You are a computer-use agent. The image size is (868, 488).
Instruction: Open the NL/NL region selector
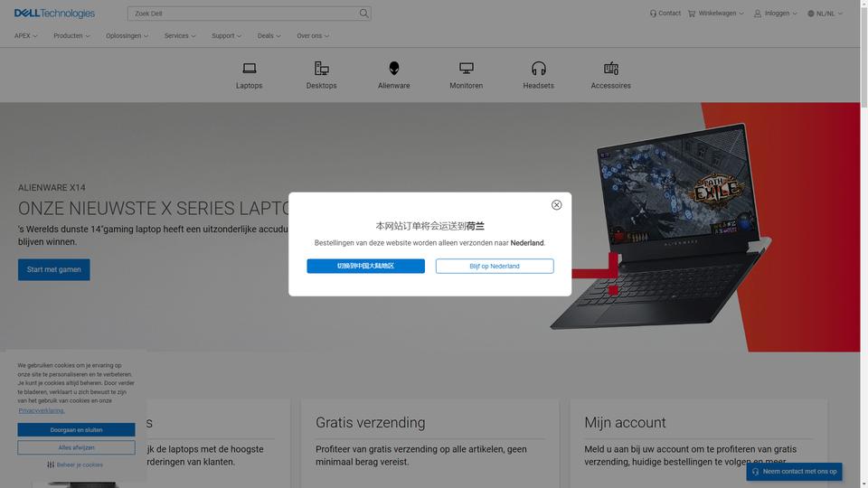(x=825, y=14)
